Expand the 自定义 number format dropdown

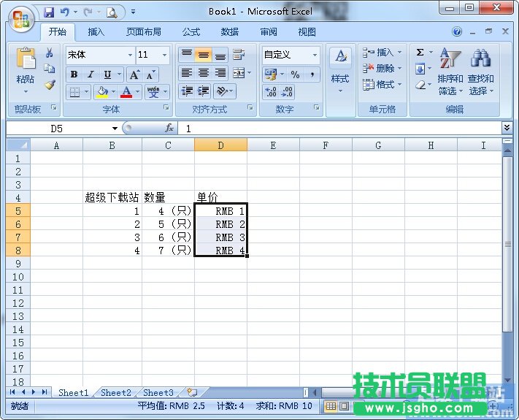315,55
